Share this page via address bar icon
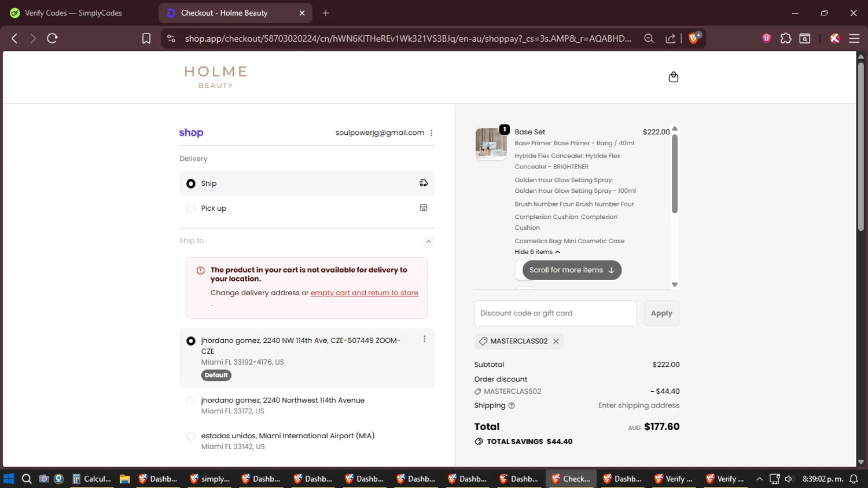Viewport: 868px width, 488px height. (670, 38)
